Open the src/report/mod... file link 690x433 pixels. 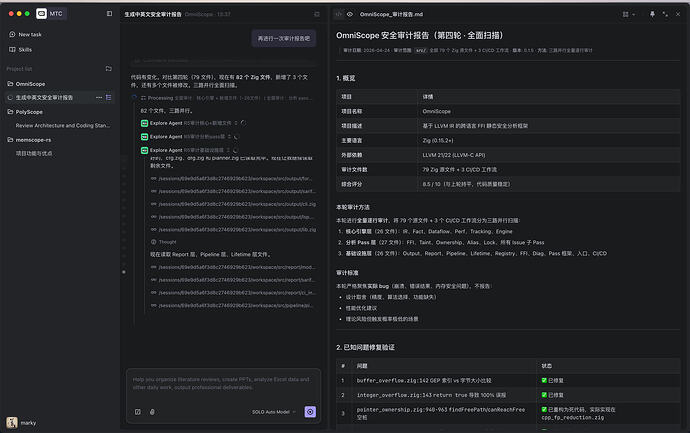tap(233, 268)
